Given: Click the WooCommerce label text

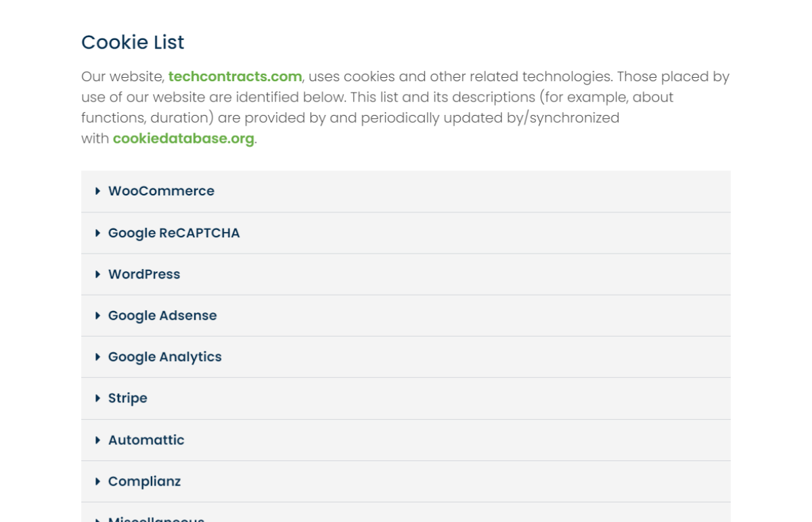Looking at the screenshot, I should coord(161,191).
